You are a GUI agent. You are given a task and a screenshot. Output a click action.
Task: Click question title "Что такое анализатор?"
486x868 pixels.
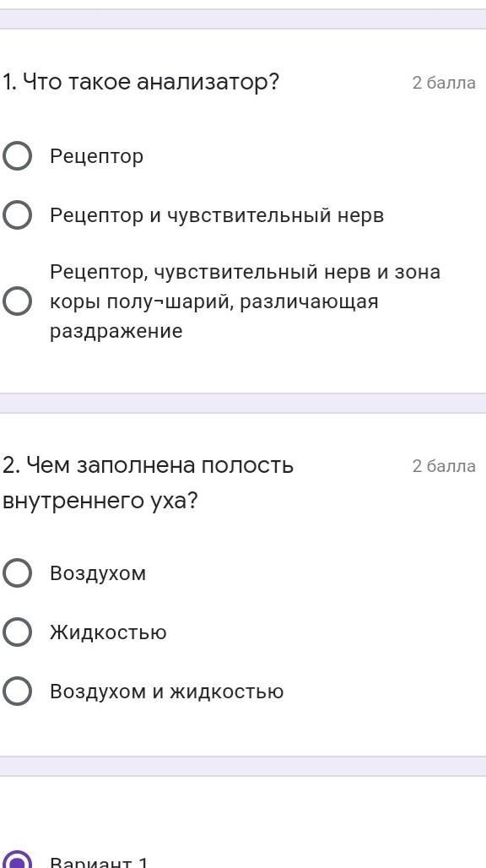[141, 83]
